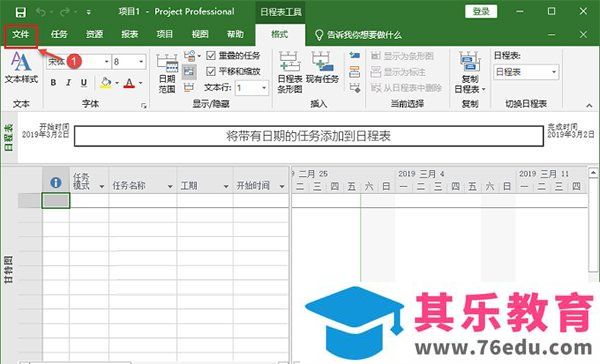Click the small icon left of 文本行
The height and width of the screenshot is (364, 600).
click(189, 88)
